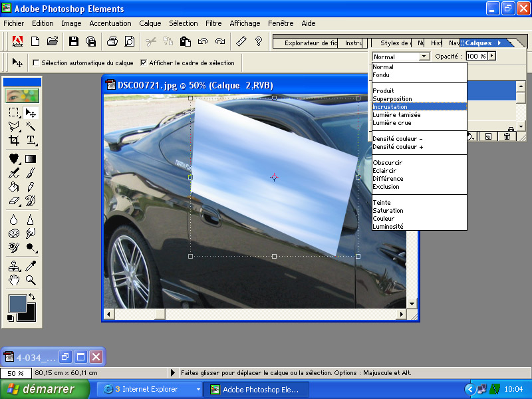Click the Undo step backward icon

(x=203, y=41)
